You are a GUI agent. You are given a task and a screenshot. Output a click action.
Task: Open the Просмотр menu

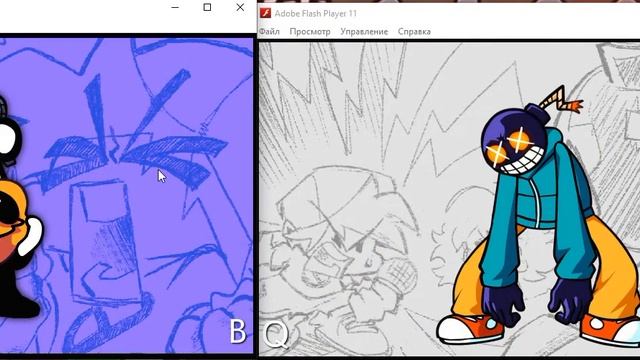(x=310, y=31)
